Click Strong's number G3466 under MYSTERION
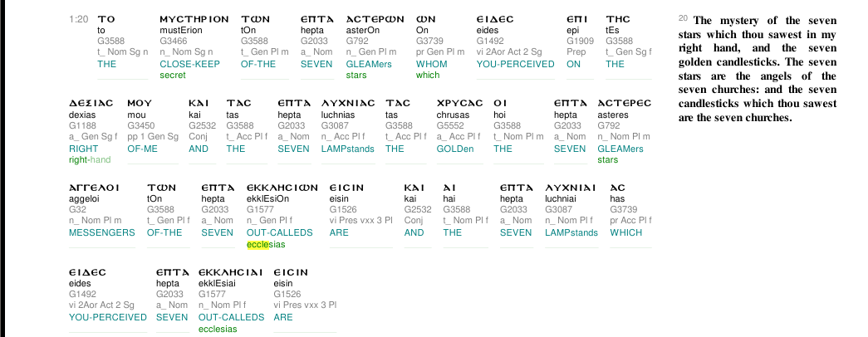 pyautogui.click(x=174, y=41)
